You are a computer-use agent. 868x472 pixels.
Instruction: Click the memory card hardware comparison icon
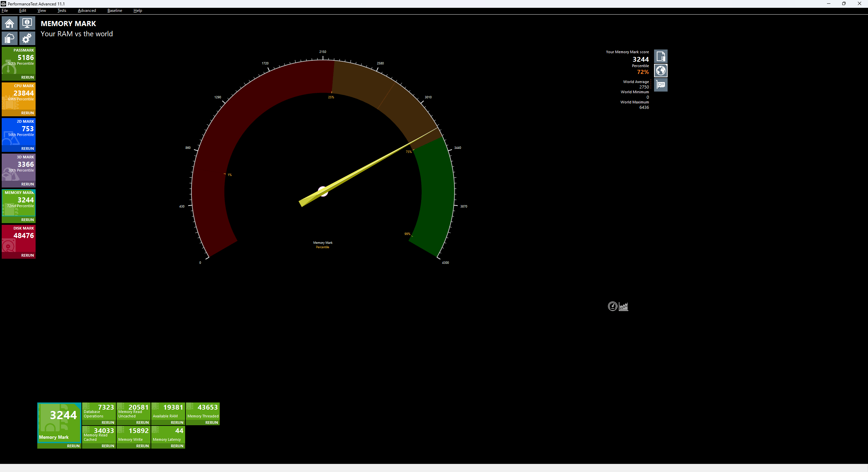[660, 85]
